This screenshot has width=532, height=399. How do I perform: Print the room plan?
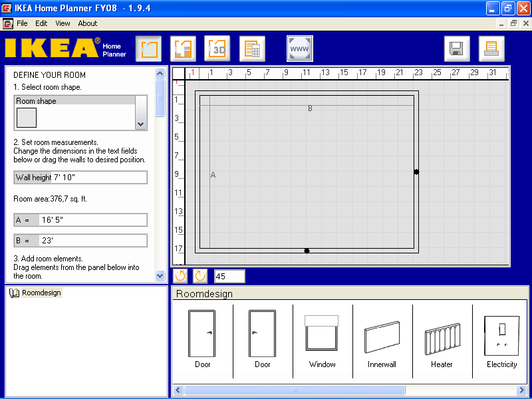click(x=491, y=48)
